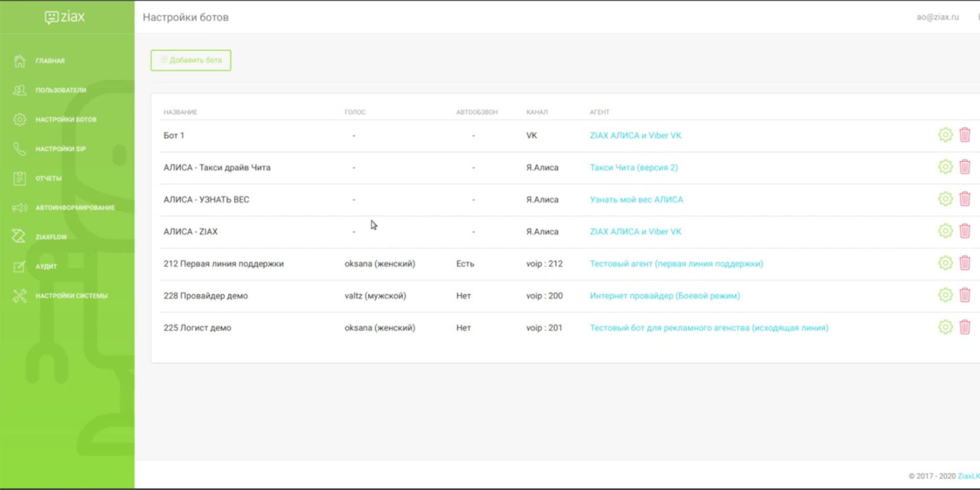Screen dimensions: 980x490
Task: Click the ao@ziax.ru account label
Action: pyautogui.click(x=937, y=17)
